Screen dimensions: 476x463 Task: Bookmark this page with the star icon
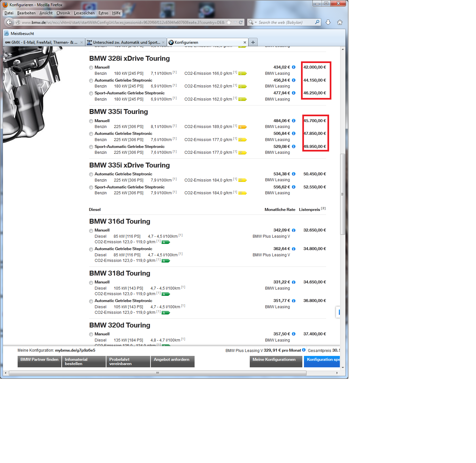click(x=229, y=23)
